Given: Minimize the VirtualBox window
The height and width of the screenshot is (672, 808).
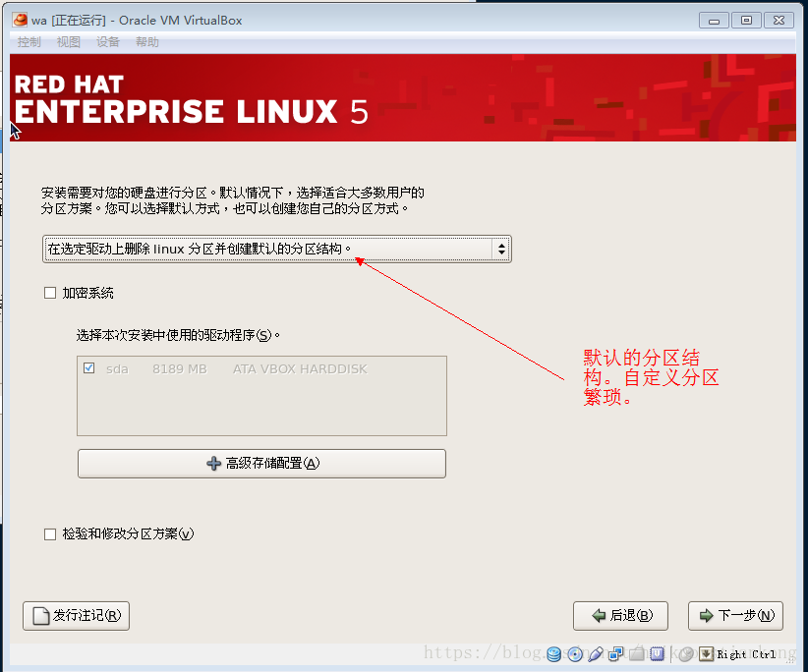Looking at the screenshot, I should click(714, 21).
